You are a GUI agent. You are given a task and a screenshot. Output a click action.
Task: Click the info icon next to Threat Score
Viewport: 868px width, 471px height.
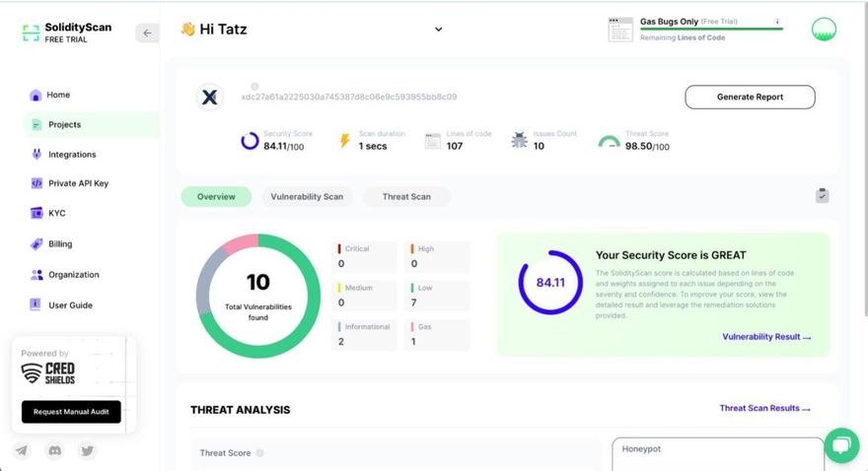point(260,453)
